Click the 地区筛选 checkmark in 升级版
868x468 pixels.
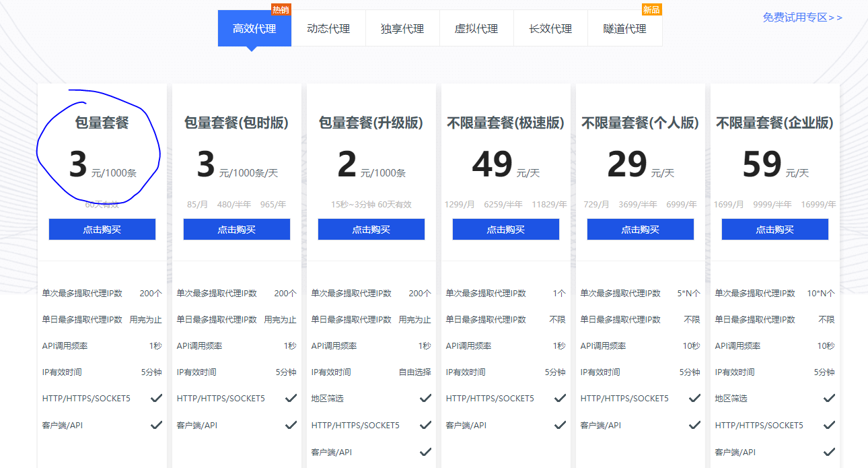pyautogui.click(x=425, y=399)
